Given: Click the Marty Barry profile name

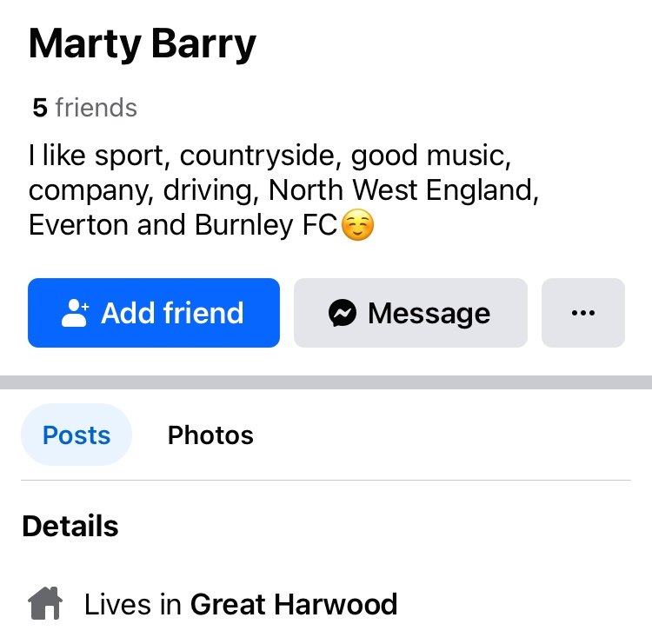Looking at the screenshot, I should pos(143,43).
